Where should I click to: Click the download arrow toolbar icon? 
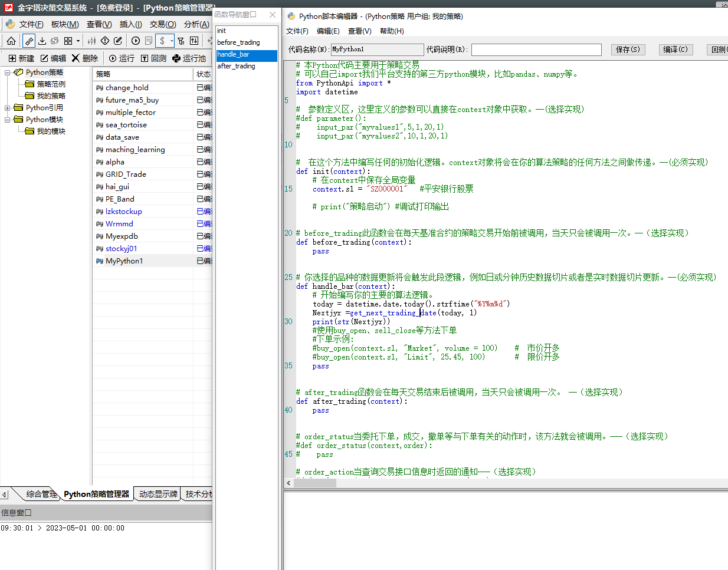42,41
